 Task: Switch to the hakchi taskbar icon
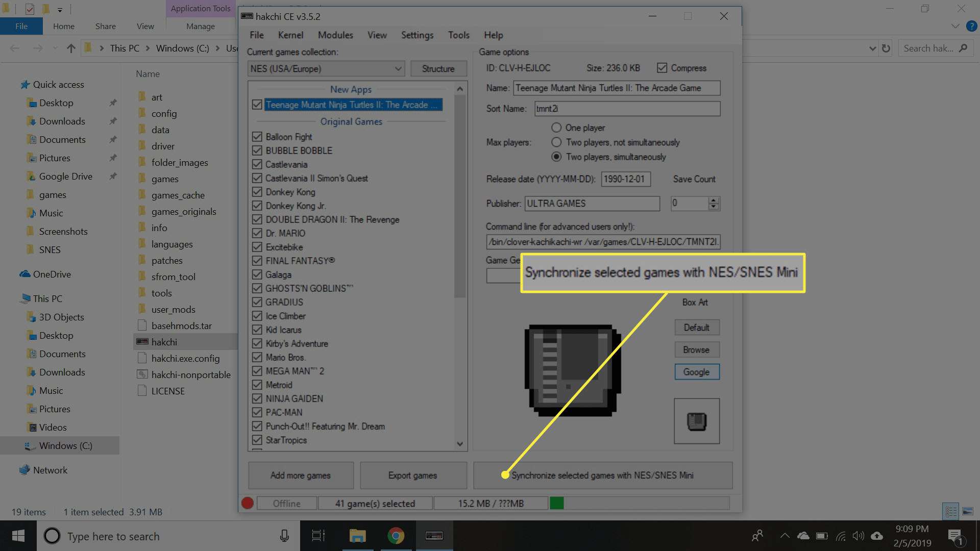point(434,536)
